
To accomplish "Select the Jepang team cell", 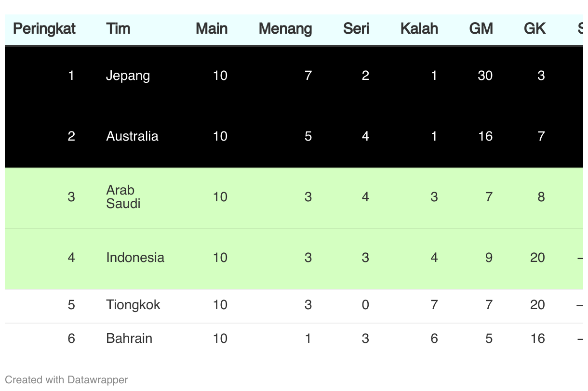I will point(128,76).
